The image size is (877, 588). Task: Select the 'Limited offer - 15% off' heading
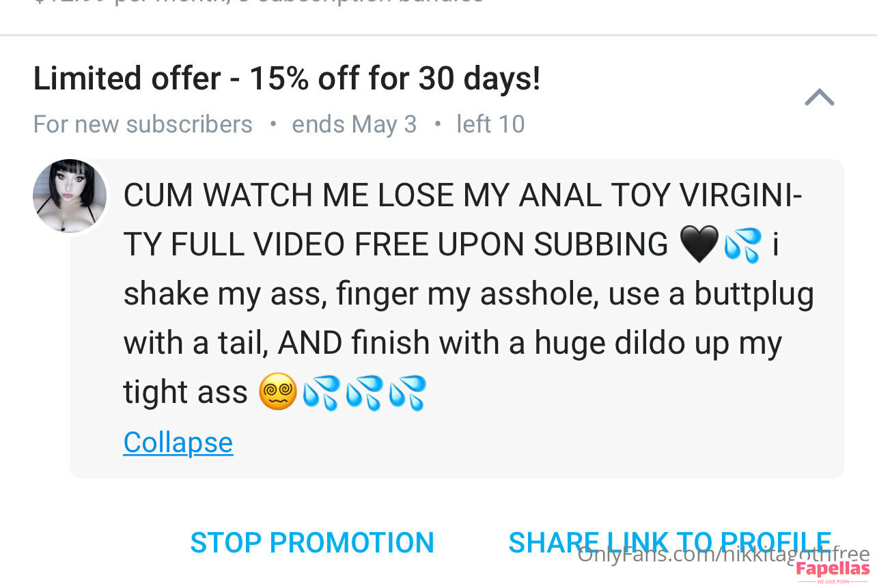point(287,79)
